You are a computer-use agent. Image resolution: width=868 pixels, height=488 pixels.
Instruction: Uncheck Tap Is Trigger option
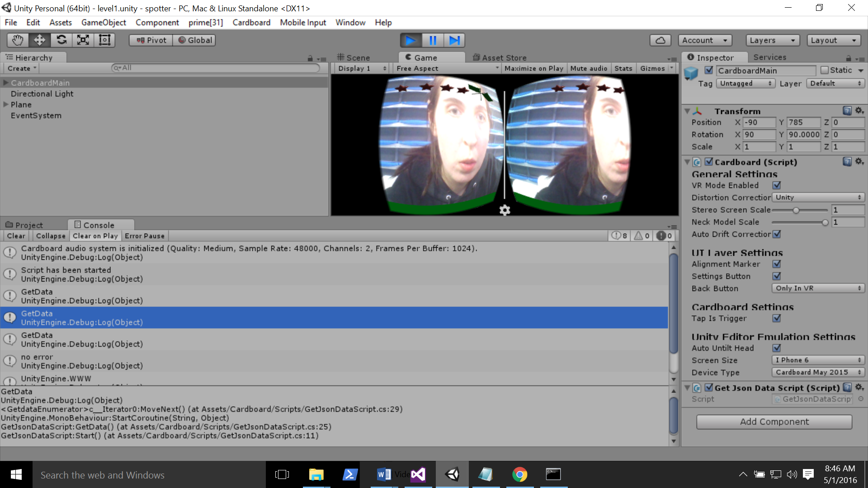[777, 318]
